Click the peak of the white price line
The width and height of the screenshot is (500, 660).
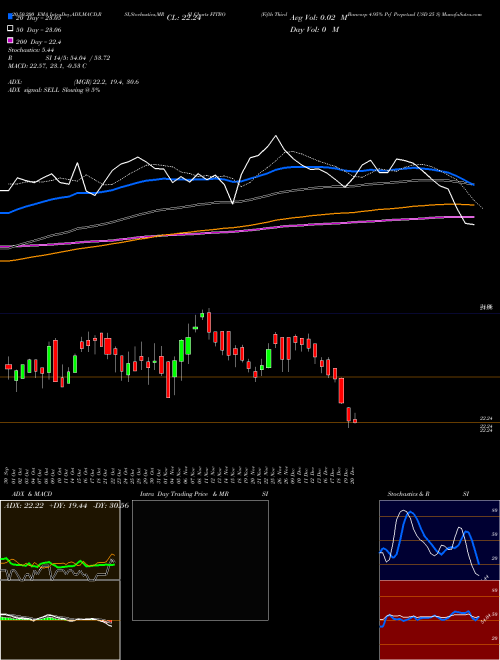pyautogui.click(x=276, y=136)
